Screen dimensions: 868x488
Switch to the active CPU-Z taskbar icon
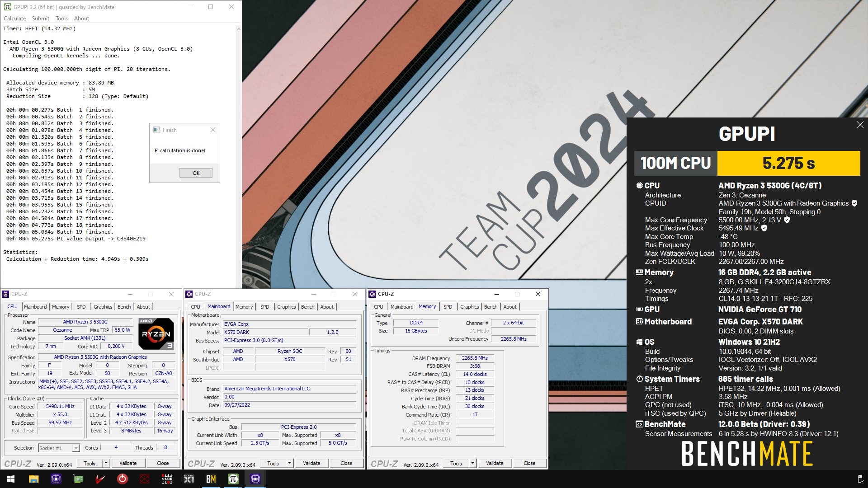(x=255, y=479)
